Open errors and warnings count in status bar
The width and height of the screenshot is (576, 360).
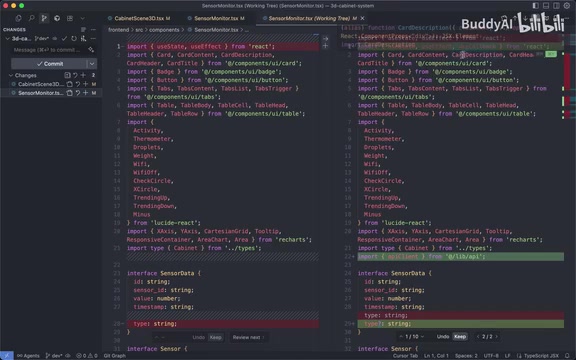click(87, 356)
